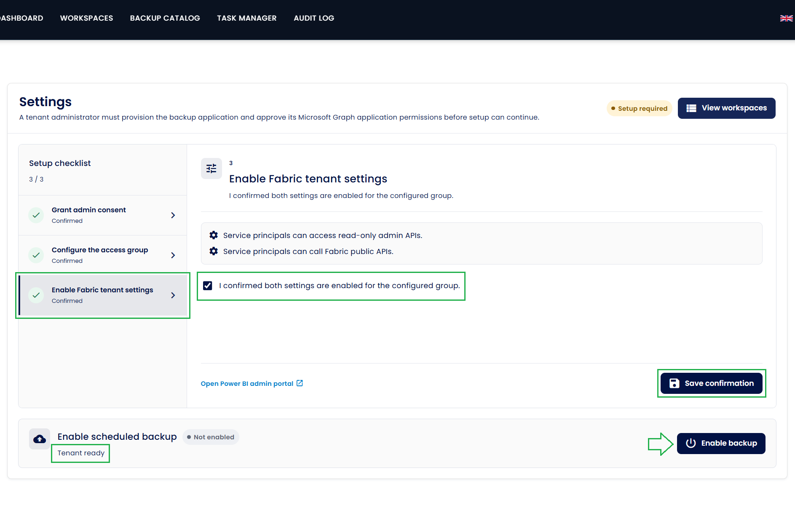
Task: Click the View workspaces button
Action: coord(726,108)
